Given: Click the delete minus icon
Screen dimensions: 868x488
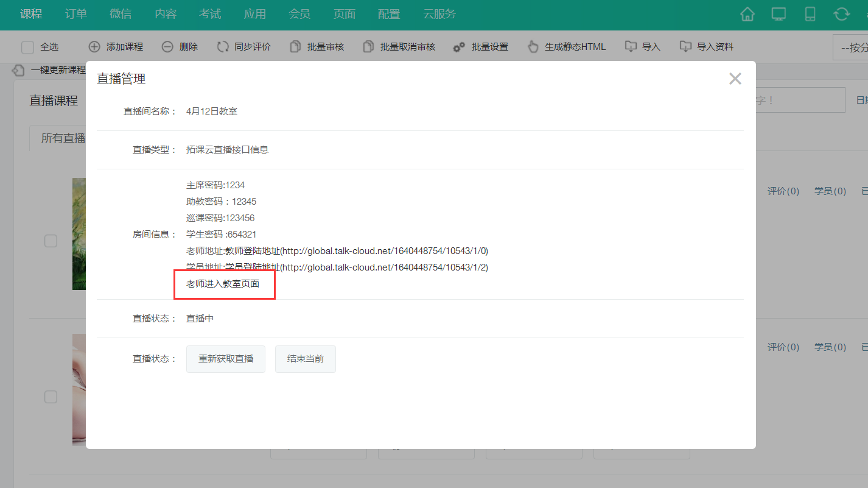Looking at the screenshot, I should coord(167,47).
